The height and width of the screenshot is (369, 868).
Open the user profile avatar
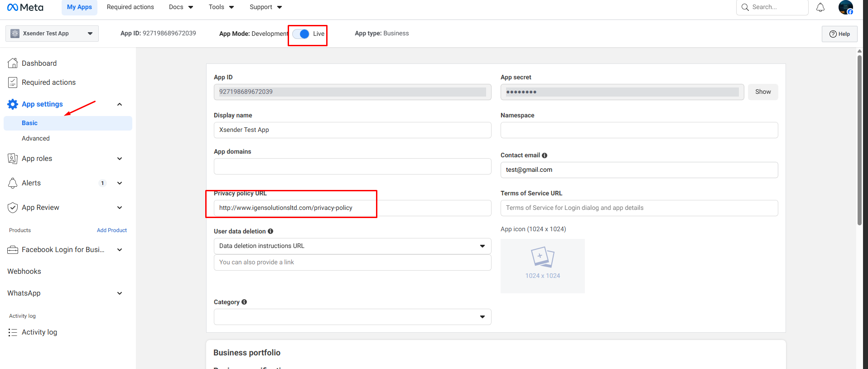pos(845,7)
